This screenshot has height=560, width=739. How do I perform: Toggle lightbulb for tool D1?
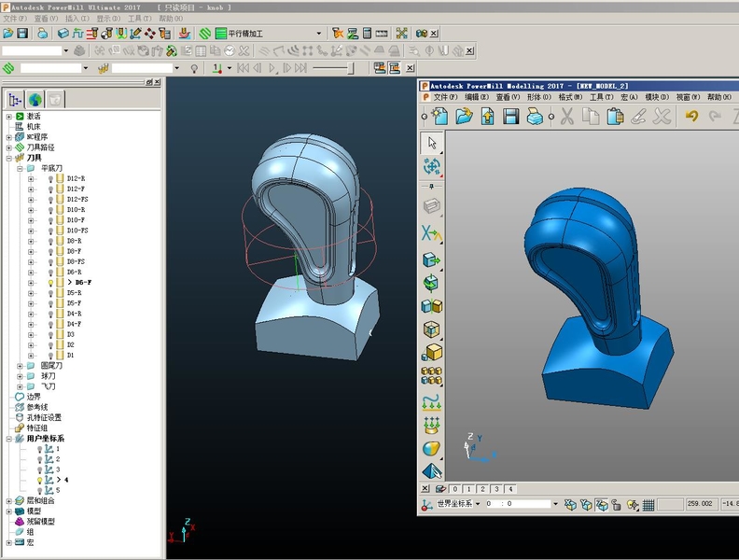coord(50,356)
